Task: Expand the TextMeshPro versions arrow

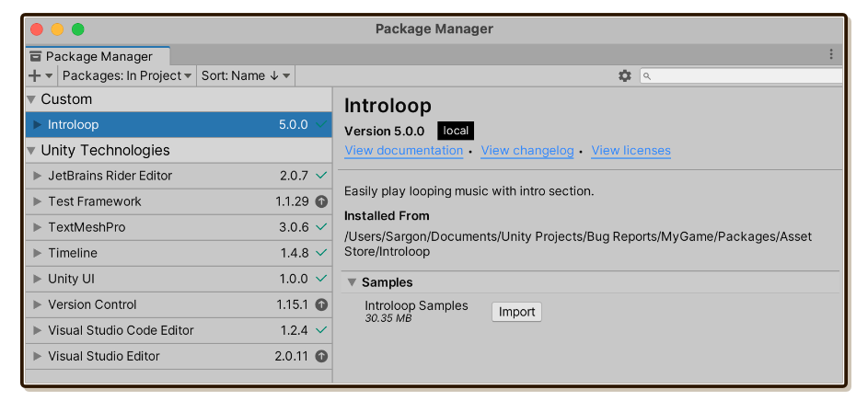Action: coord(37,227)
